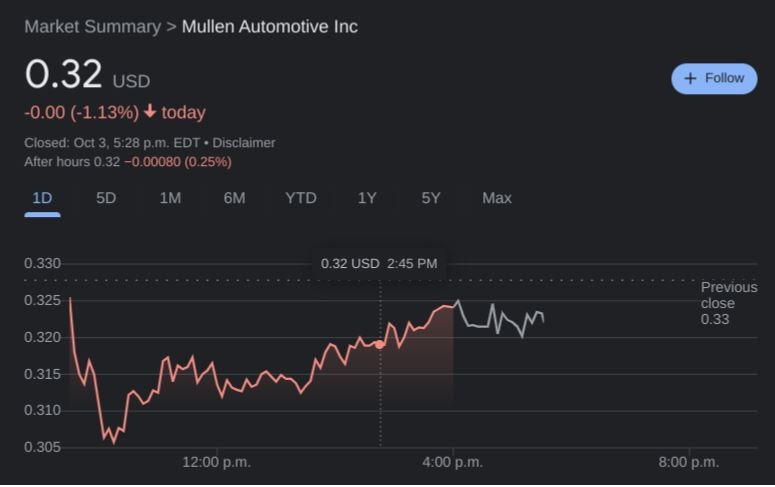Click the chart hover point at 2:45 PM

tap(380, 344)
